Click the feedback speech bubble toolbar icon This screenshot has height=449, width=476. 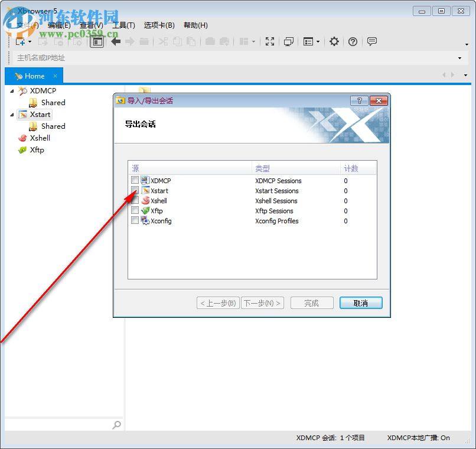[371, 41]
